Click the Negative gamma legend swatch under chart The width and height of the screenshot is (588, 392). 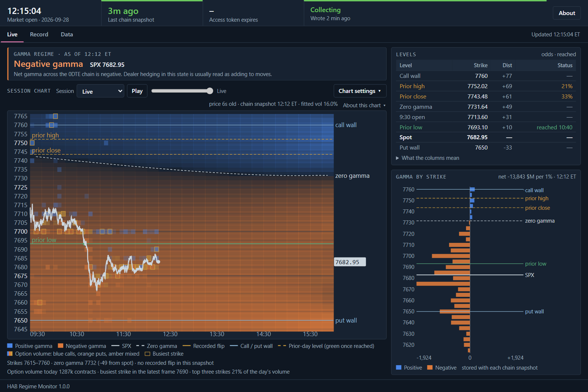pyautogui.click(x=61, y=346)
